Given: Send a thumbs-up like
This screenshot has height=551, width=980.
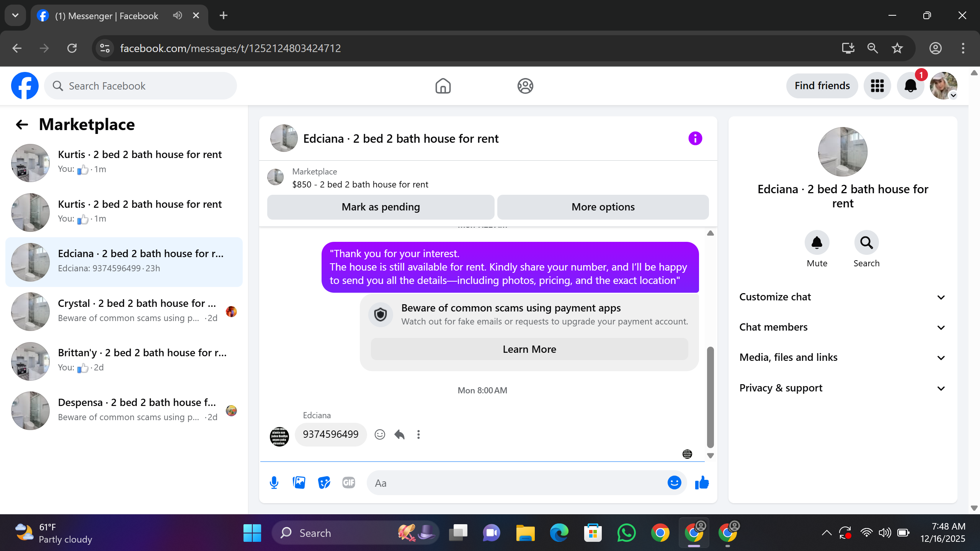Looking at the screenshot, I should coord(702,483).
